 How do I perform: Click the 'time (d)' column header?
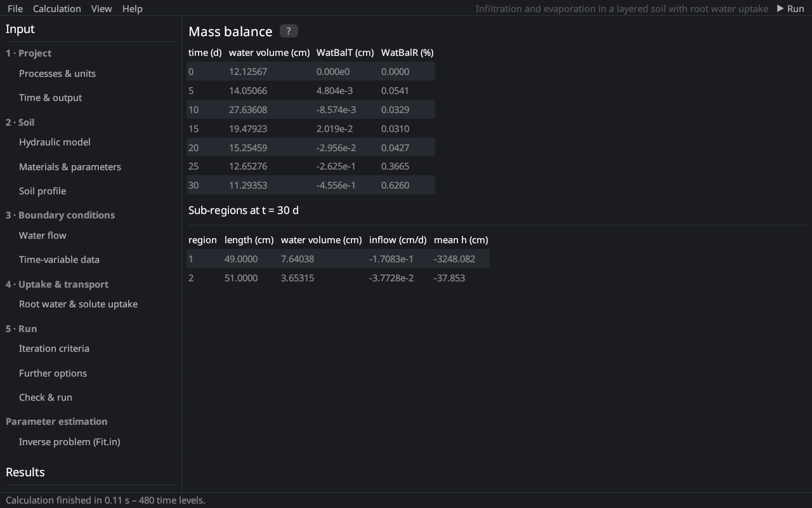pyautogui.click(x=205, y=53)
